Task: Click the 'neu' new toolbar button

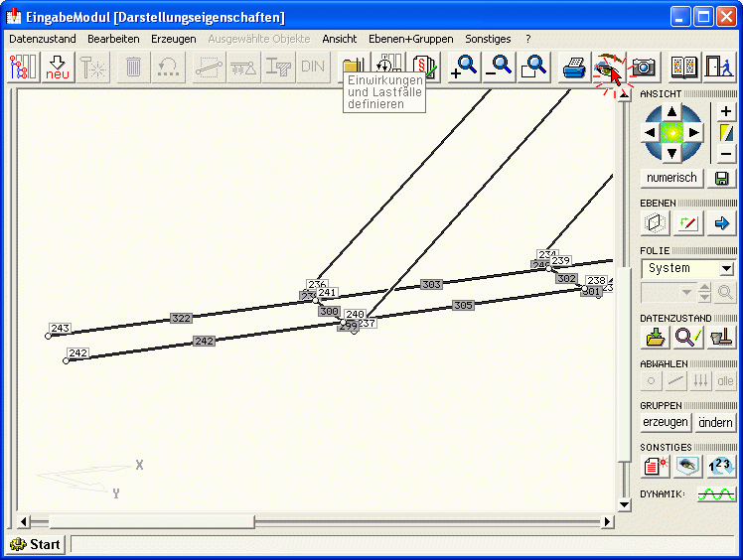Action: click(58, 67)
